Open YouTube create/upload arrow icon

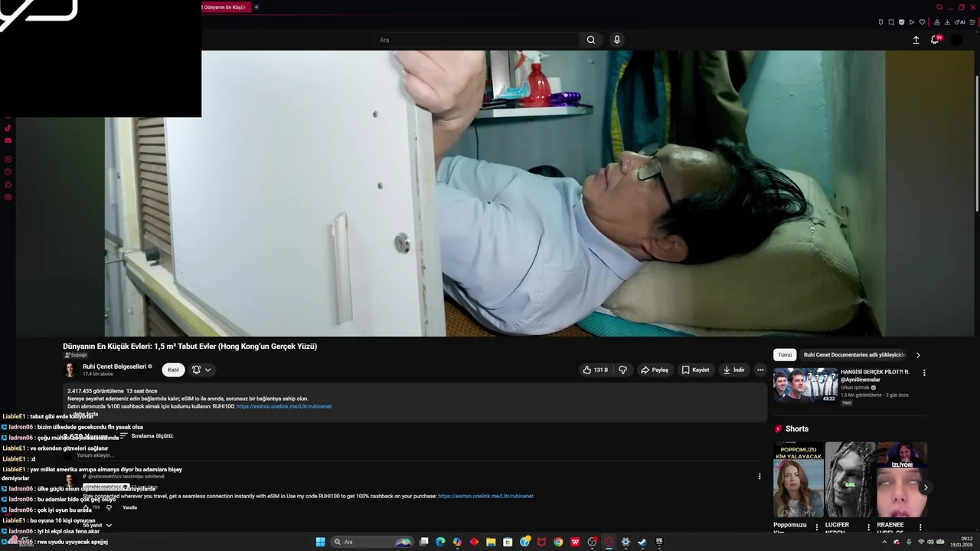pyautogui.click(x=916, y=40)
